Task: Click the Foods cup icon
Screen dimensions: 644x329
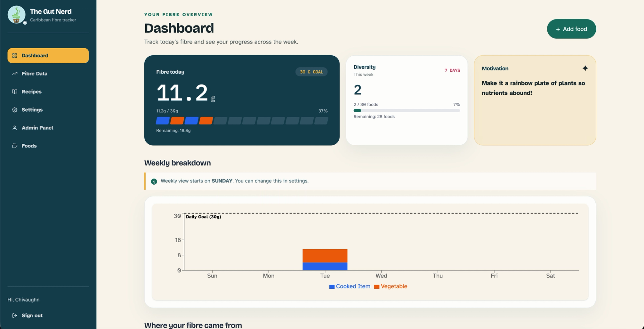Action: [x=15, y=146]
